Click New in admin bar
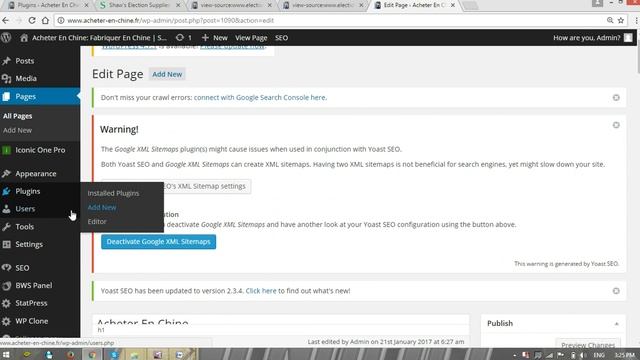 pos(220,38)
